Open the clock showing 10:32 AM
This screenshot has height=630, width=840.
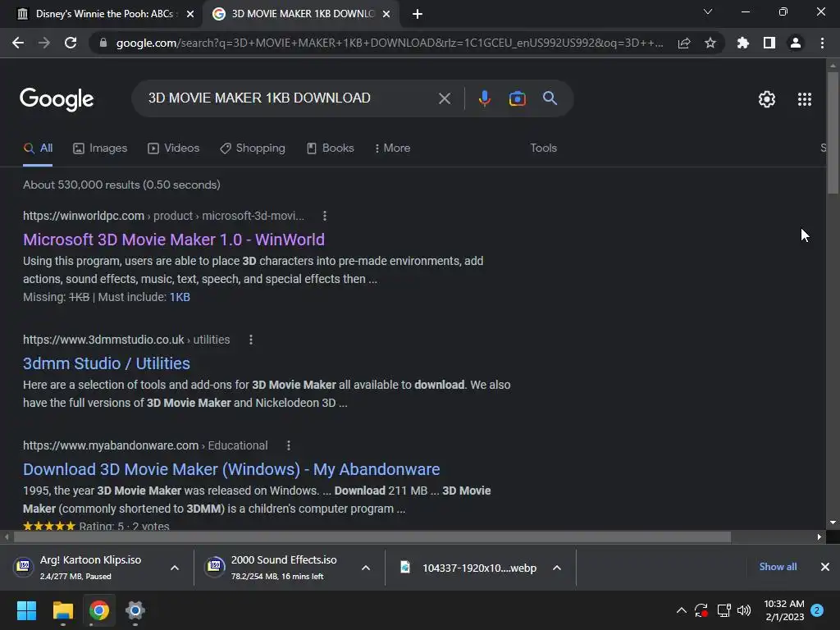coord(784,610)
